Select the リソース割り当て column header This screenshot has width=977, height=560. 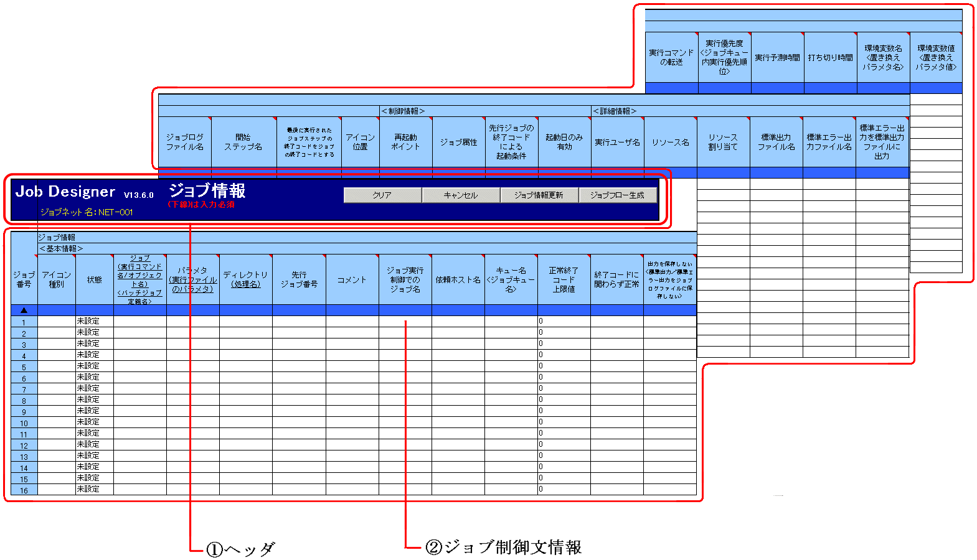pyautogui.click(x=724, y=142)
